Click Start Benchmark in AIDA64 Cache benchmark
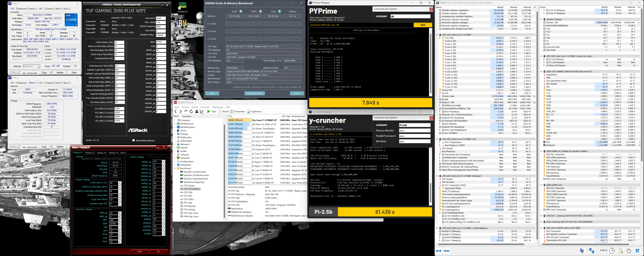The width and height of the screenshot is (644, 256). point(254,93)
